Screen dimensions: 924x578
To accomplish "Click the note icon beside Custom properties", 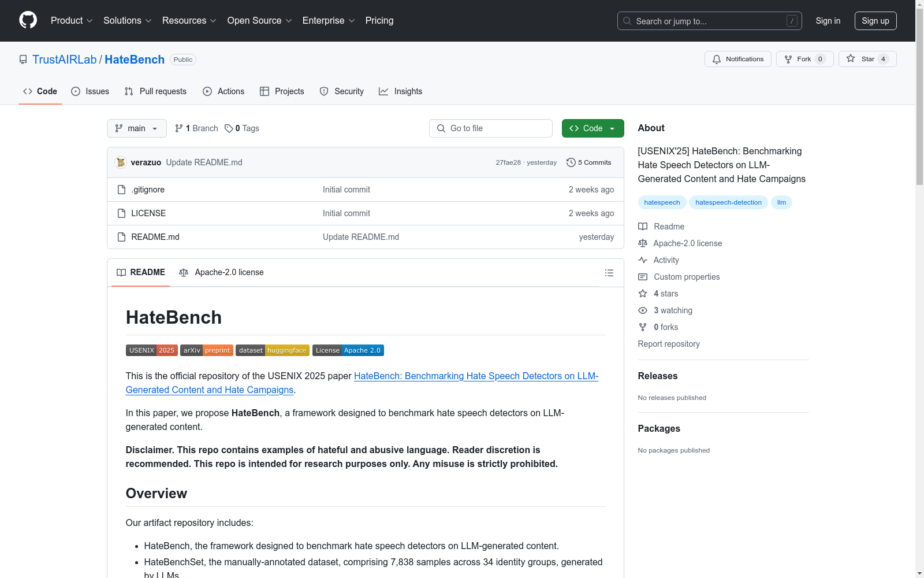I will tap(643, 277).
